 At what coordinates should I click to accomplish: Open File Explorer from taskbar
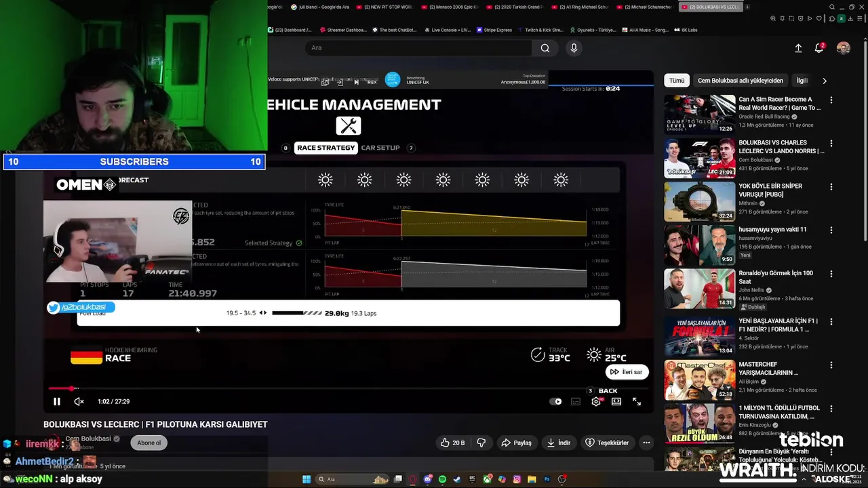[532, 479]
